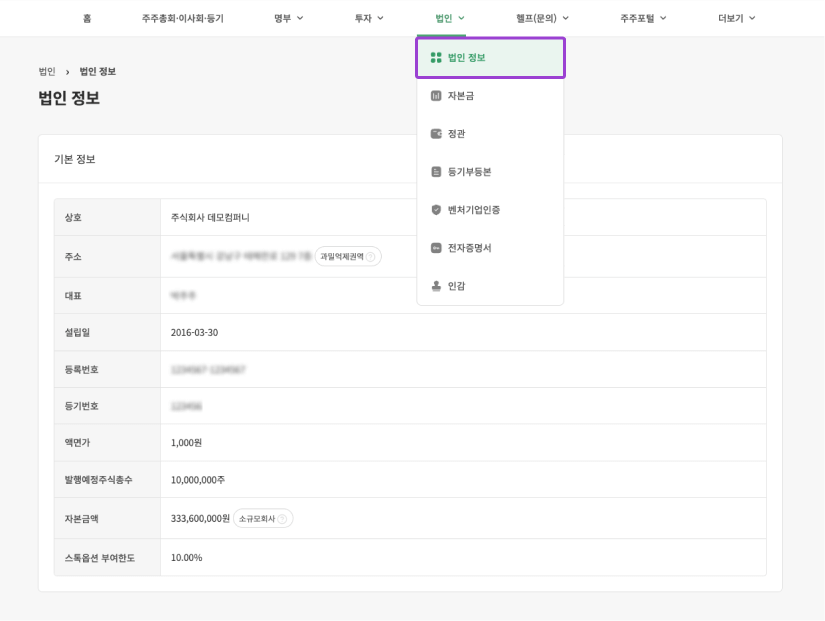Image resolution: width=825 pixels, height=621 pixels.
Task: Click the 법인 정보 breadcrumb entry
Action: click(x=100, y=71)
